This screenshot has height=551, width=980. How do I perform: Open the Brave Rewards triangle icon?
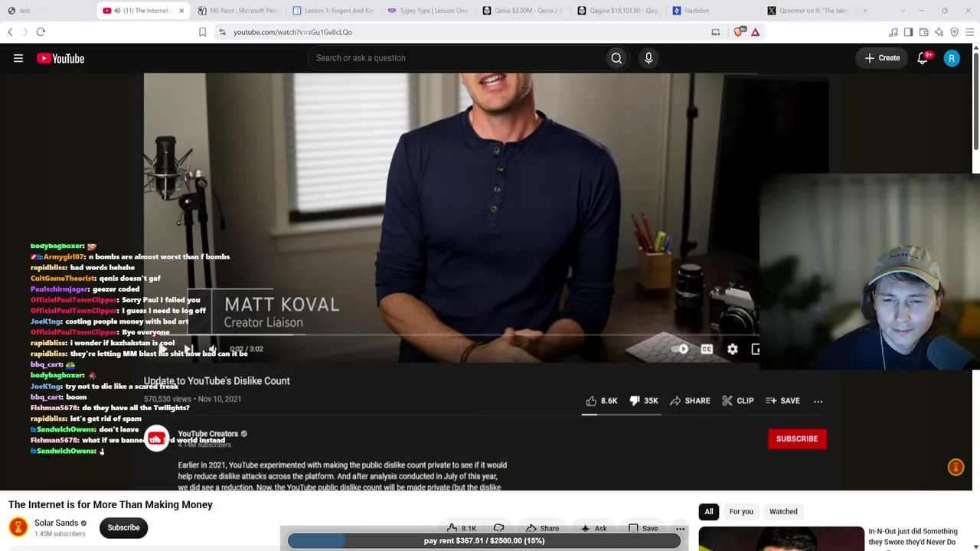755,32
